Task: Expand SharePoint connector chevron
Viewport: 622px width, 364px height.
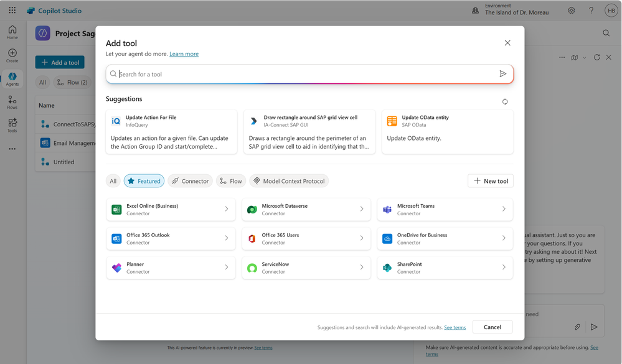Action: tap(504, 268)
